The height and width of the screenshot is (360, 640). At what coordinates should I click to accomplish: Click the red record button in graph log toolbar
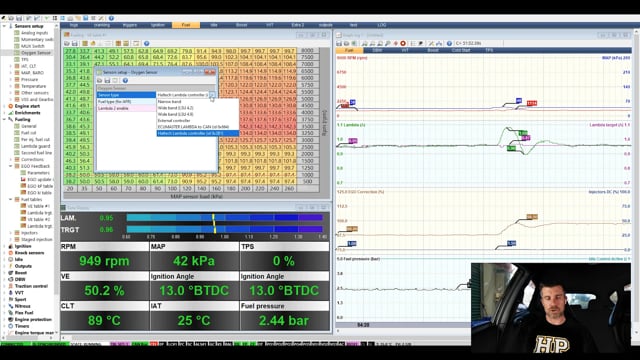click(x=403, y=43)
